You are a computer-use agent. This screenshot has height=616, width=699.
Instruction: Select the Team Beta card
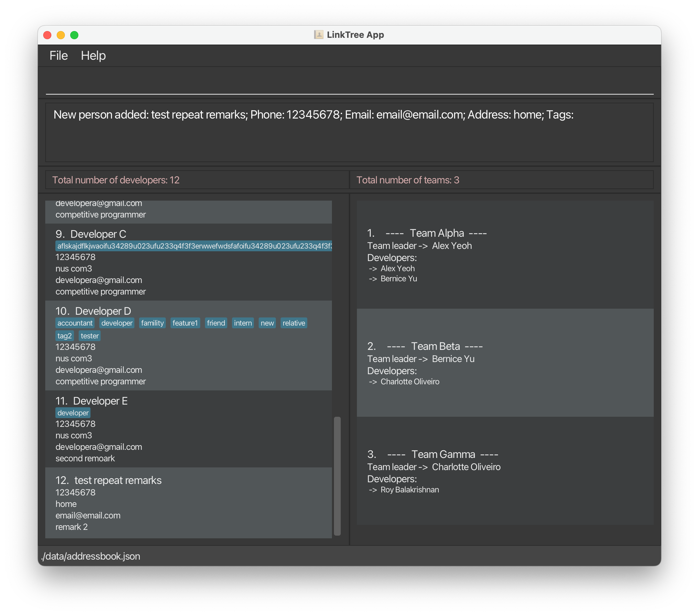[505, 363]
